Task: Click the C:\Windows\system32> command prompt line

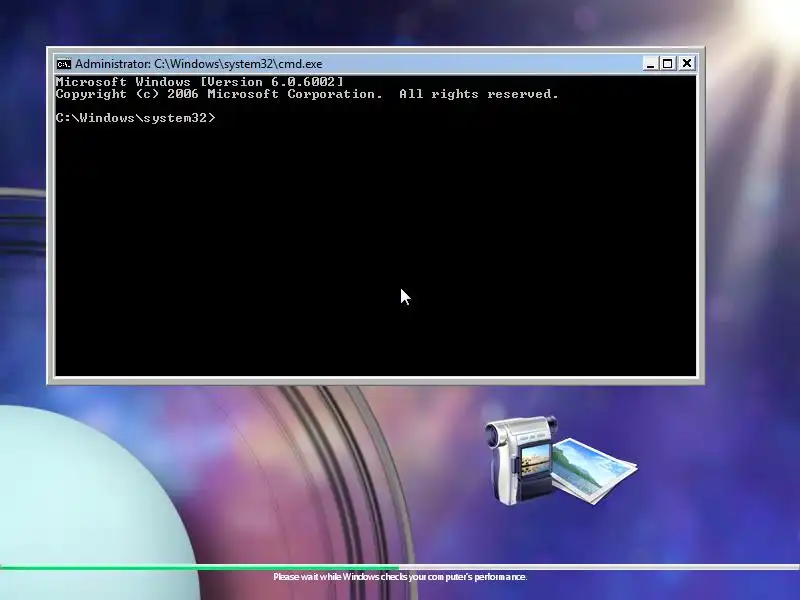Action: click(136, 118)
